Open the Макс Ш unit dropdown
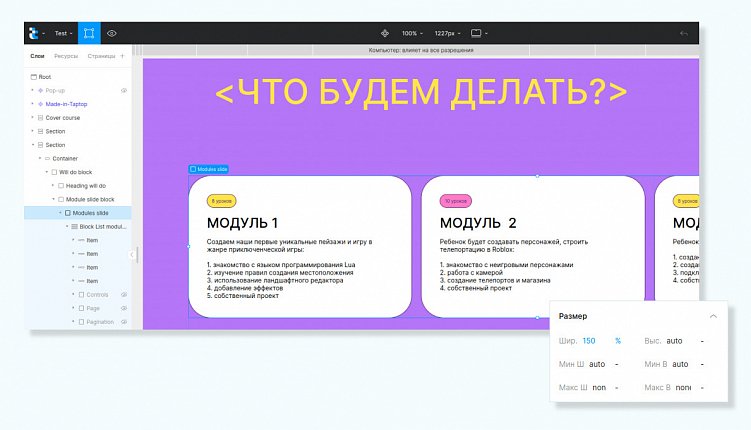Screen dimensions: 751x430 tap(616, 387)
